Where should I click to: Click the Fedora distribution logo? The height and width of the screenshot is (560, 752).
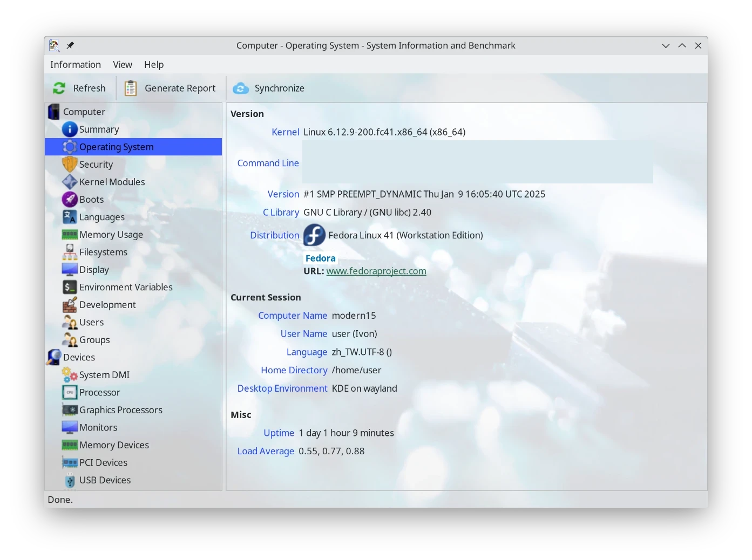coord(314,235)
